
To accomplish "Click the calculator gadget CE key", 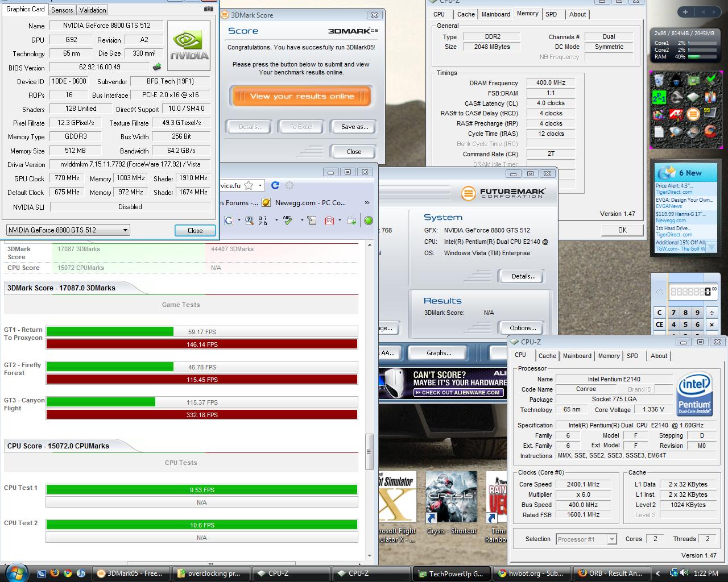I will pos(659,325).
